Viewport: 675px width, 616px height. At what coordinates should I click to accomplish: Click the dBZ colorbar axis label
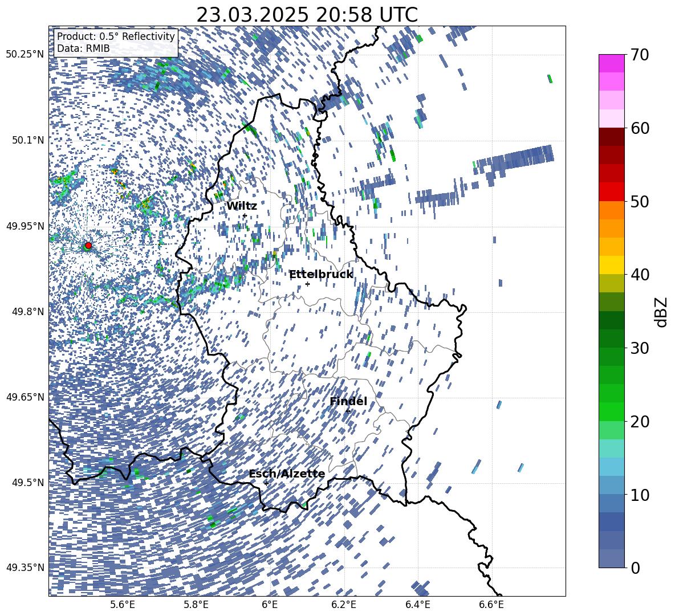coord(661,312)
